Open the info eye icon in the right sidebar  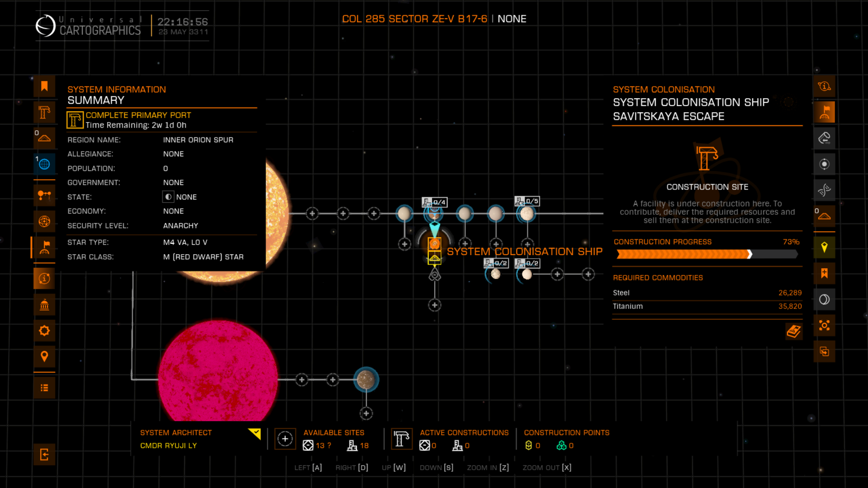[824, 86]
